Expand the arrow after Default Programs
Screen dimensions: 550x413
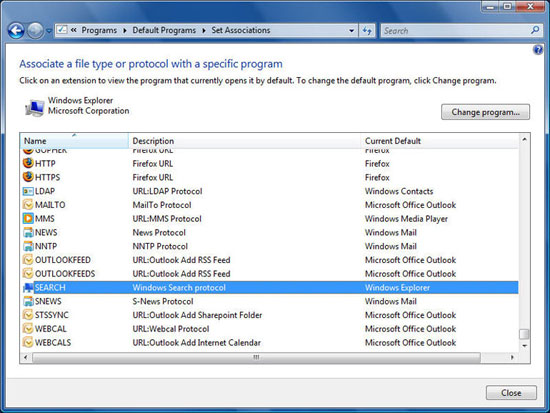click(204, 31)
